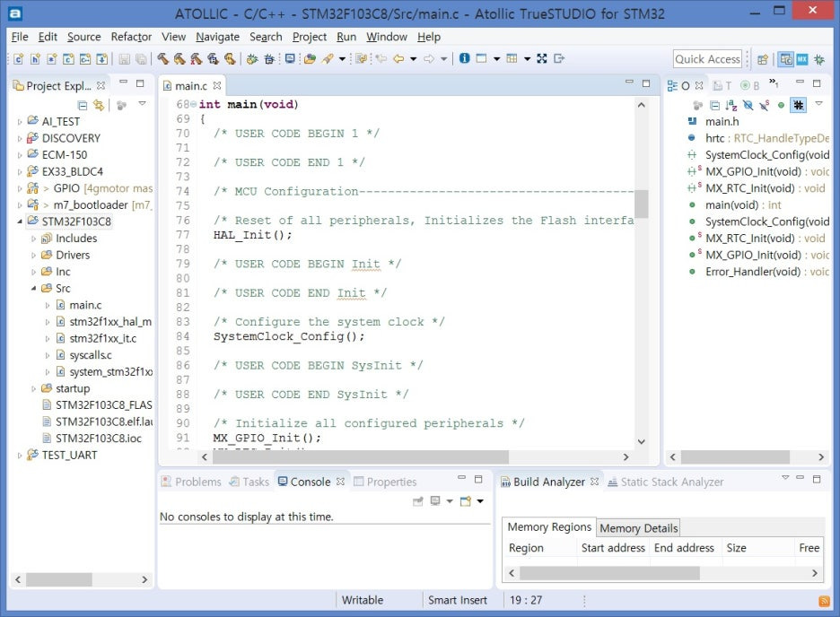Switch to the Debug perspective icon

(x=820, y=59)
